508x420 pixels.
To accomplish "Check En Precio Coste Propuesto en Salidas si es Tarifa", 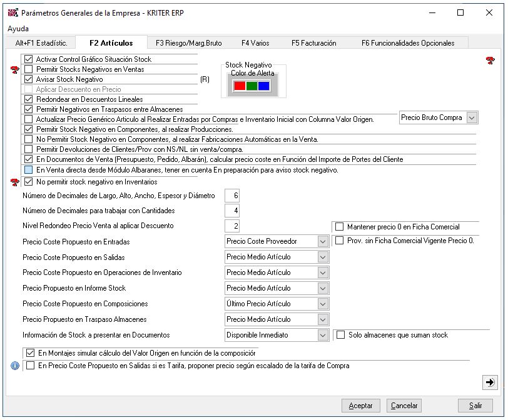I will [30, 366].
